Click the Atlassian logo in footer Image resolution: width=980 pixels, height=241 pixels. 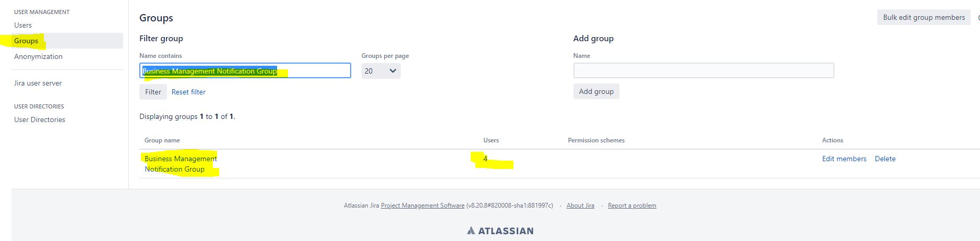pos(500,231)
